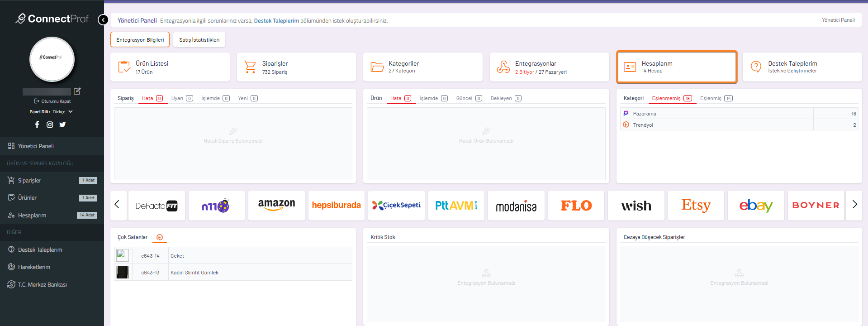Select the Sipariş Uyarı tab
868x326 pixels.
click(182, 98)
